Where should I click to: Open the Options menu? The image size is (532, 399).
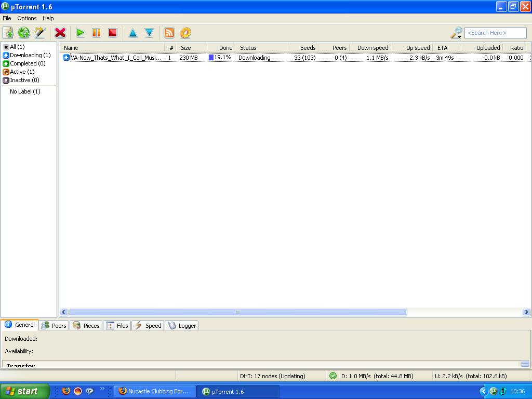27,18
